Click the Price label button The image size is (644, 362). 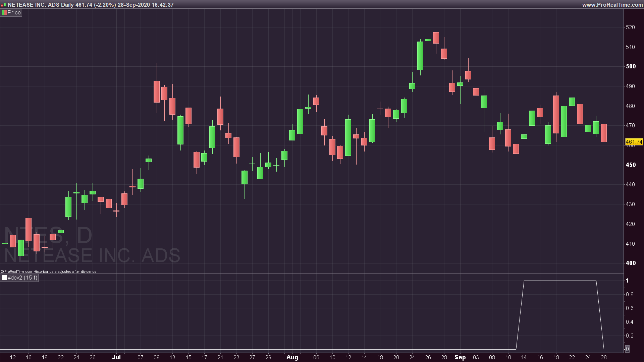14,12
